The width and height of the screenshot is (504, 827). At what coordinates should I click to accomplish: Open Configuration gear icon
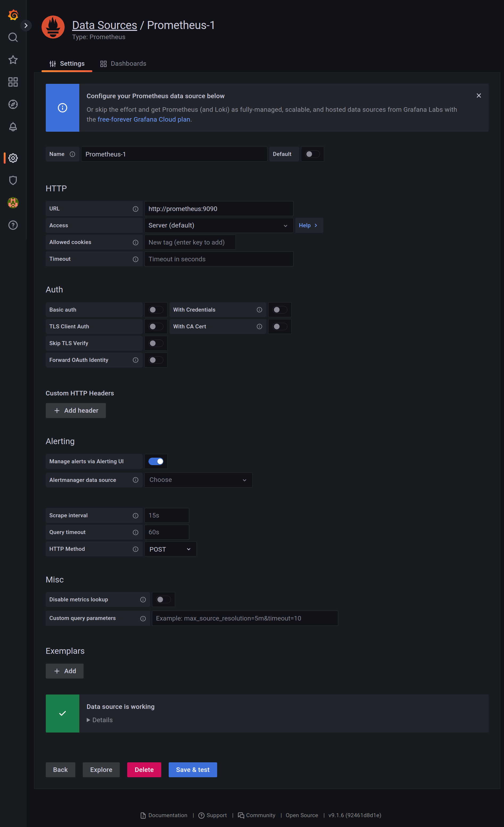pyautogui.click(x=13, y=158)
